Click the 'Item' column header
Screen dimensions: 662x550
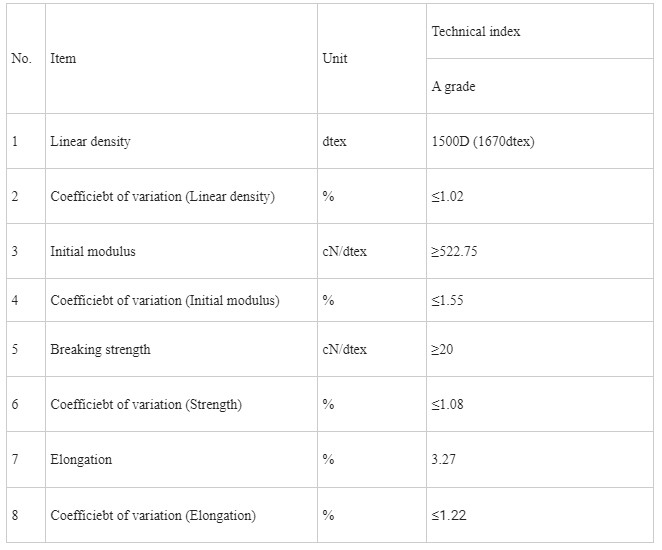(63, 59)
